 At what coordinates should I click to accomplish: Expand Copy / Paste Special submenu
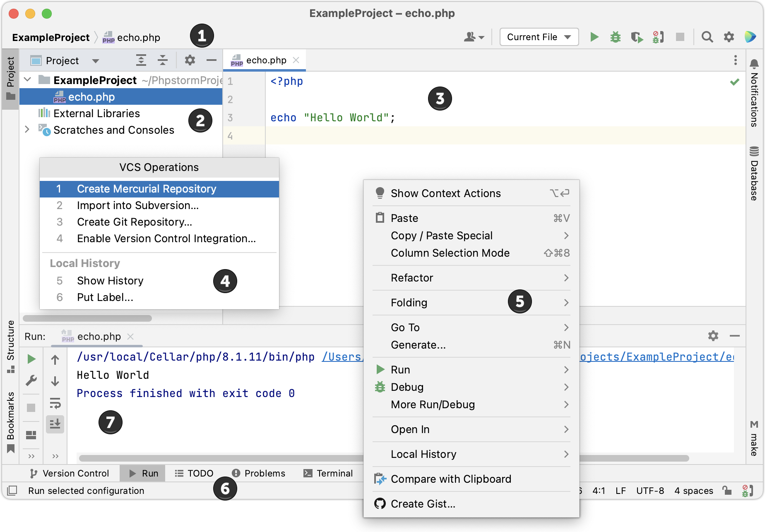pyautogui.click(x=471, y=236)
